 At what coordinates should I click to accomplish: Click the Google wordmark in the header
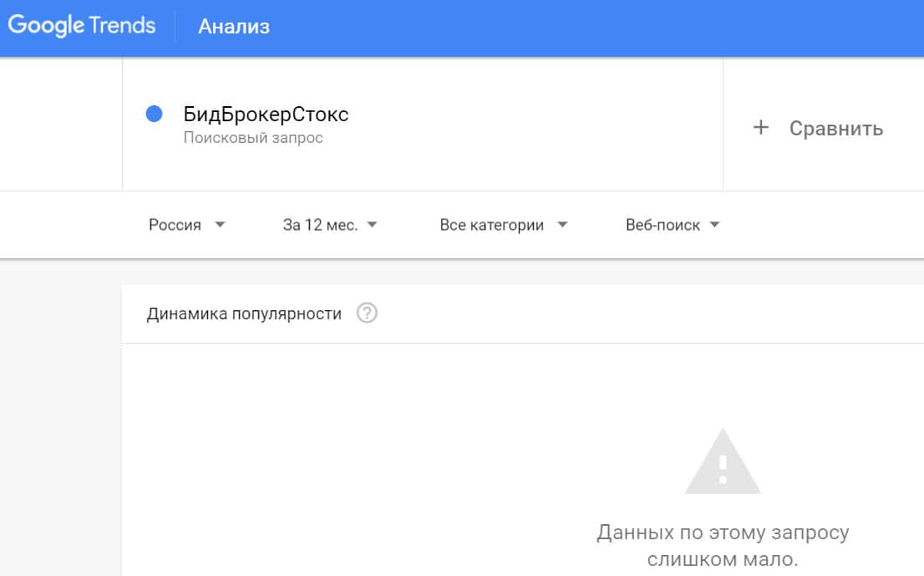(45, 26)
